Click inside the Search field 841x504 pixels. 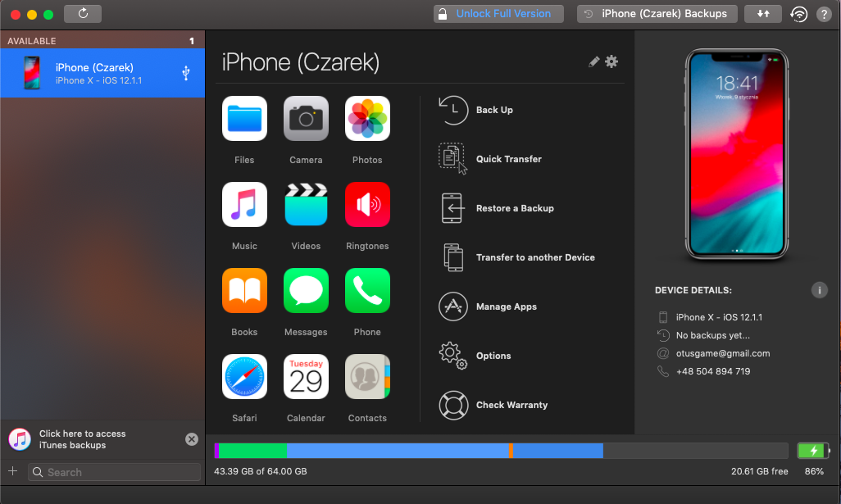click(115, 472)
